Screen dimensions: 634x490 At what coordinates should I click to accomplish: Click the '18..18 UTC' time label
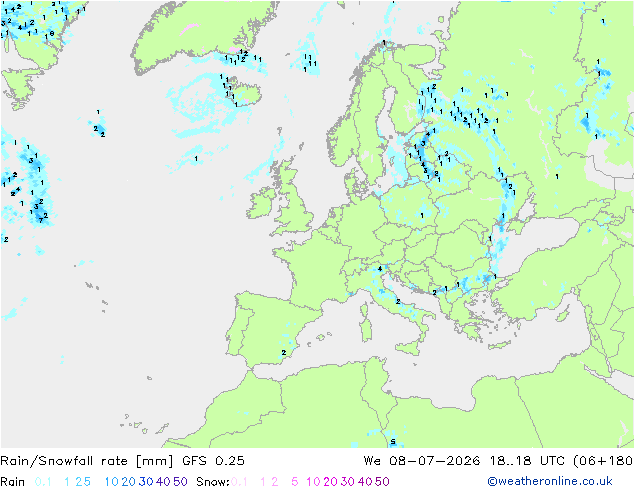527,461
